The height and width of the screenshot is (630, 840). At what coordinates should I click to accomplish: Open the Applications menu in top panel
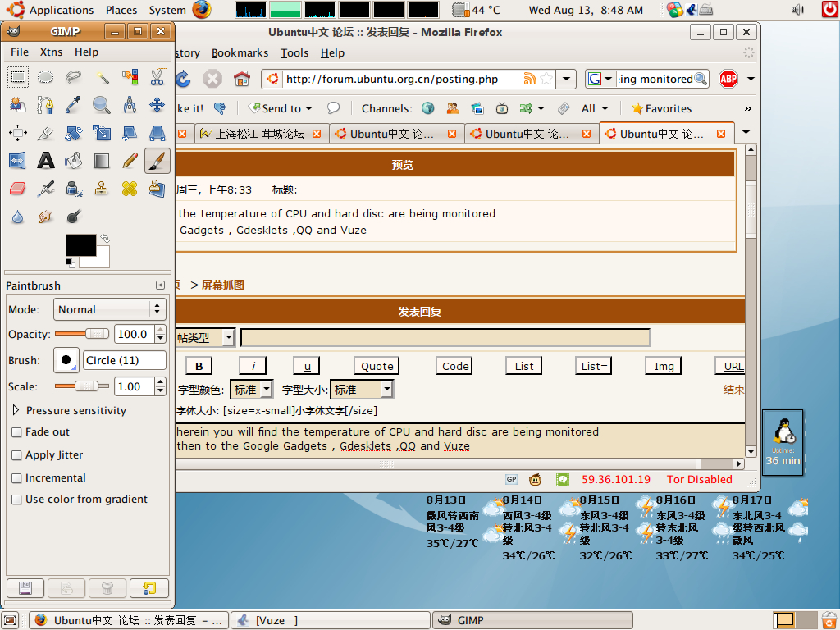click(x=61, y=10)
